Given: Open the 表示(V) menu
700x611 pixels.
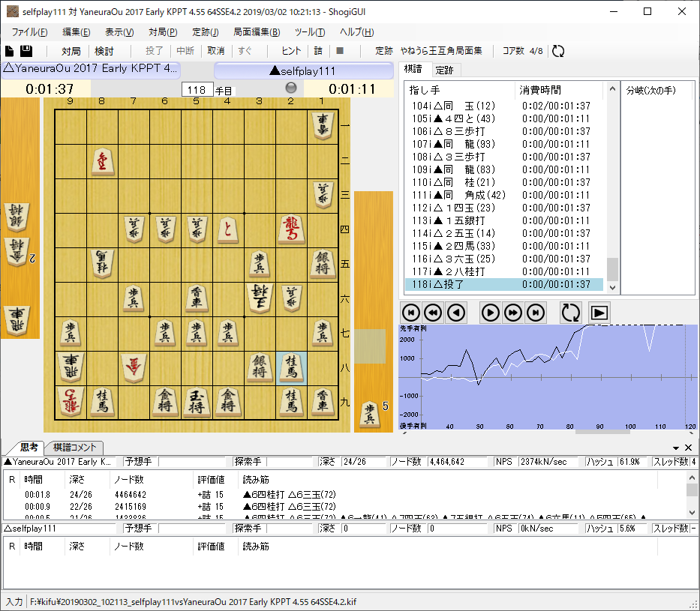Looking at the screenshot, I should 119,32.
